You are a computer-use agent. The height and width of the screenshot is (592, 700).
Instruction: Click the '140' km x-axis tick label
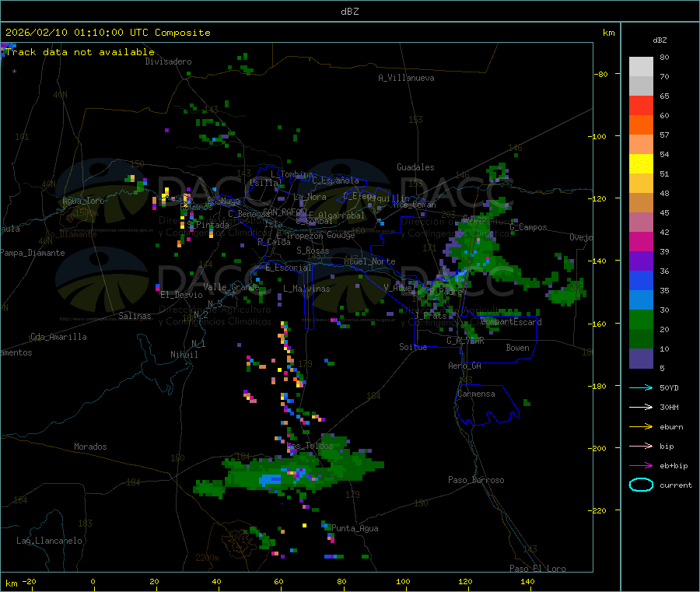coord(527,581)
